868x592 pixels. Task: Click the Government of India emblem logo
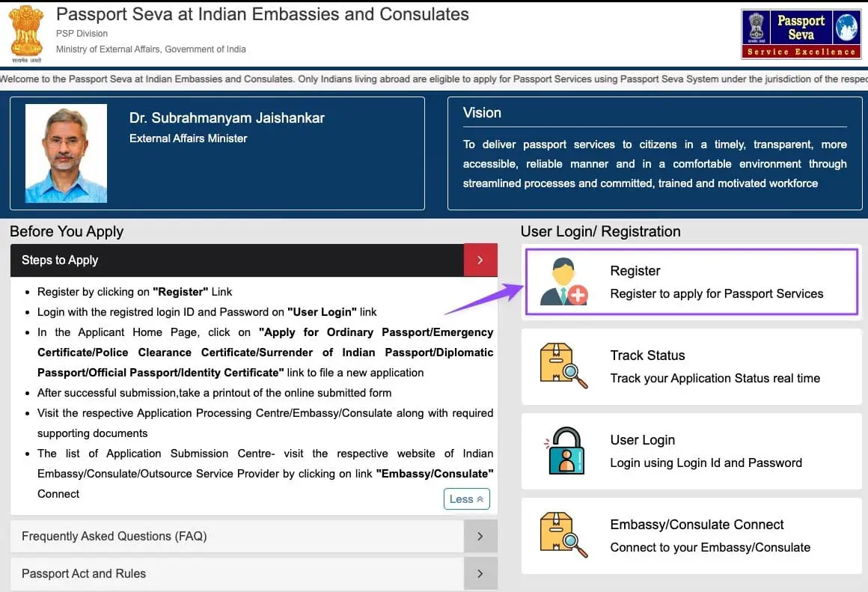point(26,33)
